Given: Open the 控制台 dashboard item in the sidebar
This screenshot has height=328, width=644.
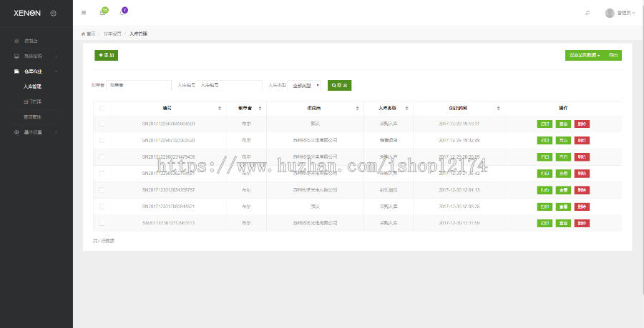Looking at the screenshot, I should tap(31, 41).
